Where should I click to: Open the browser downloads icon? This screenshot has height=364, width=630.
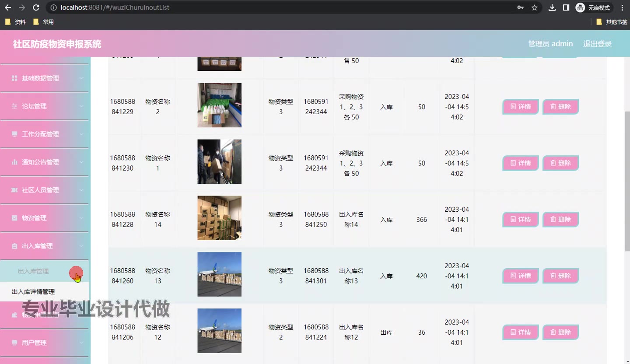click(x=552, y=7)
